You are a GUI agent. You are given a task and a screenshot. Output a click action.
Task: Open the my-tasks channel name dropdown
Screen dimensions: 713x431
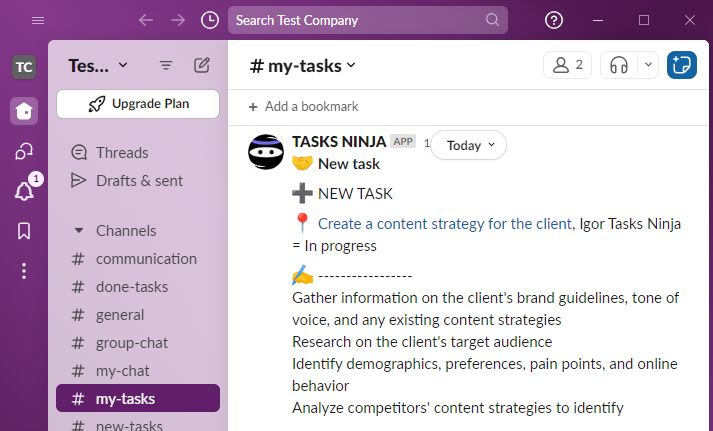click(303, 66)
